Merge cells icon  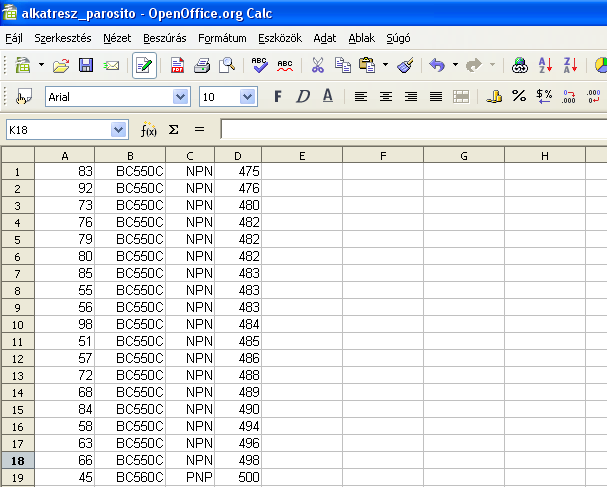pyautogui.click(x=461, y=96)
